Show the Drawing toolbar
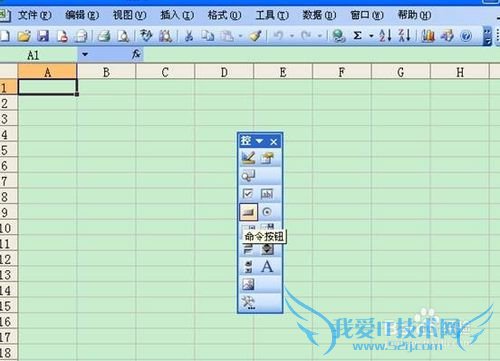The height and width of the screenshot is (361, 500). [447, 36]
